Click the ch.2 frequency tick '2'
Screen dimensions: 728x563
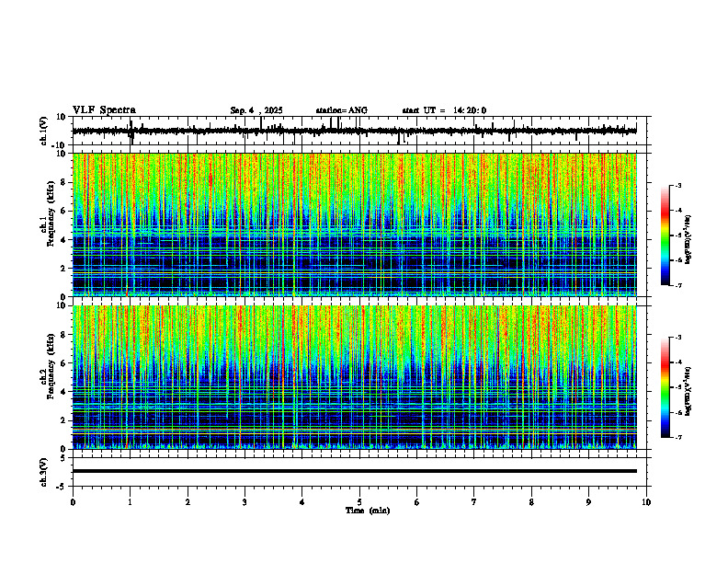pyautogui.click(x=63, y=420)
